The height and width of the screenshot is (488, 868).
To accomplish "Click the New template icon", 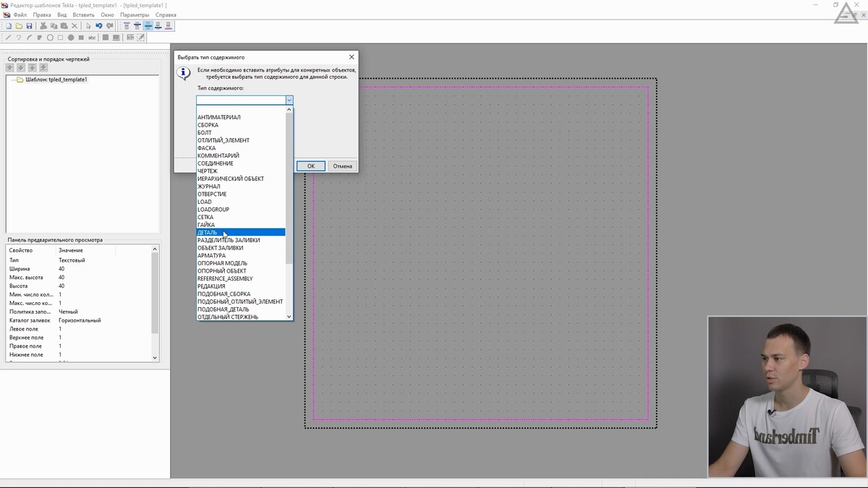I will pyautogui.click(x=9, y=26).
